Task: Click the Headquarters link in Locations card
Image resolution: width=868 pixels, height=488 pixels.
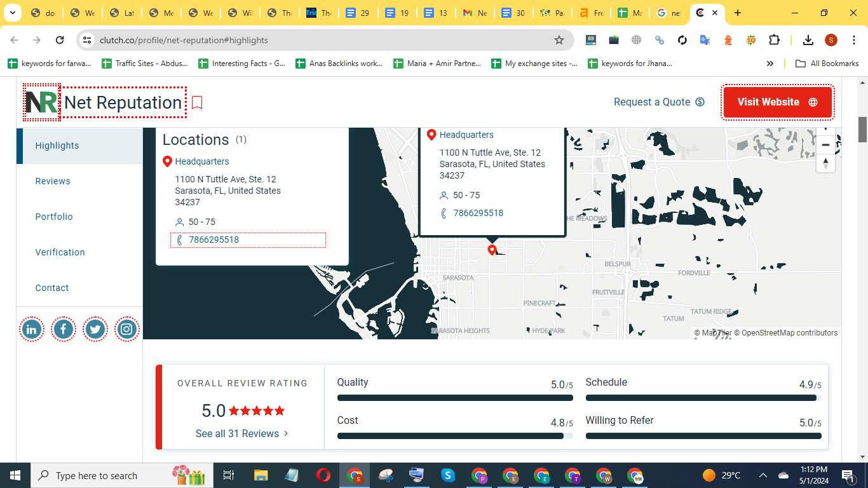Action: [x=202, y=161]
